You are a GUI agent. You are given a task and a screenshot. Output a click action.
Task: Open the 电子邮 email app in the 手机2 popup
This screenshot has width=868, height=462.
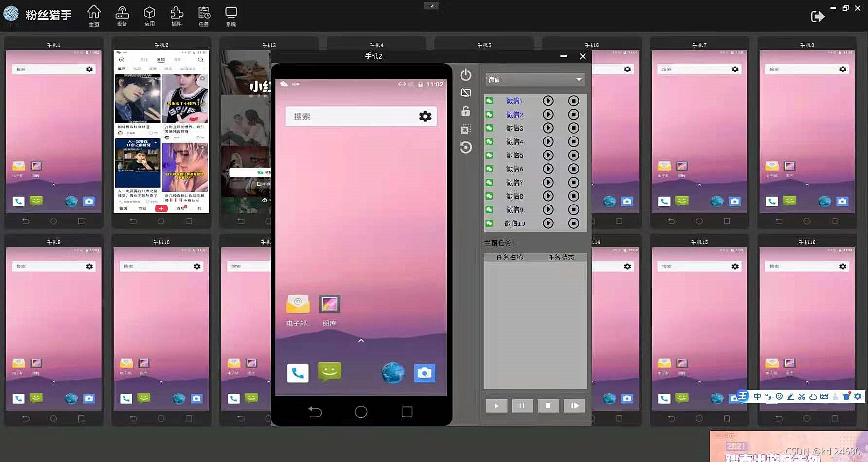click(x=298, y=311)
